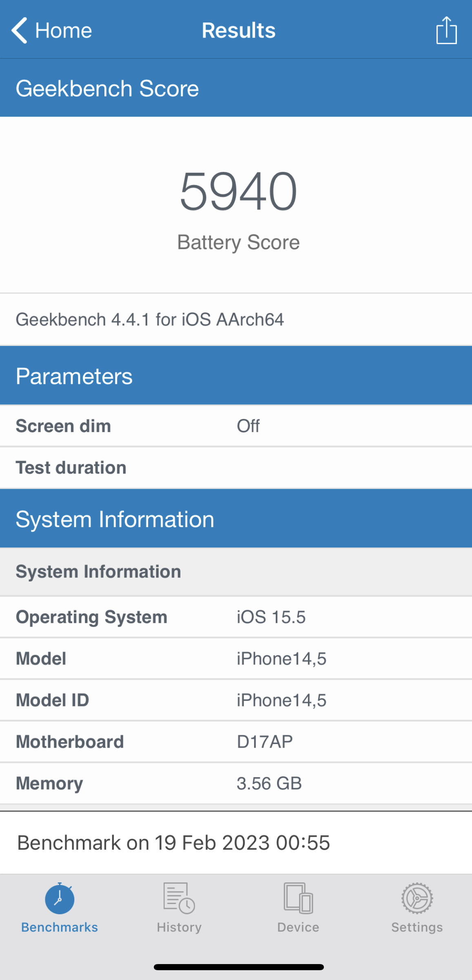The image size is (472, 980).
Task: Switch to the Benchmarks tab label
Action: tap(60, 927)
